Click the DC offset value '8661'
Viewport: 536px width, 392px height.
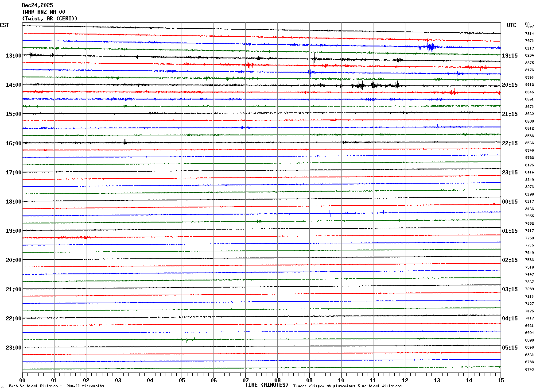pos(529,100)
